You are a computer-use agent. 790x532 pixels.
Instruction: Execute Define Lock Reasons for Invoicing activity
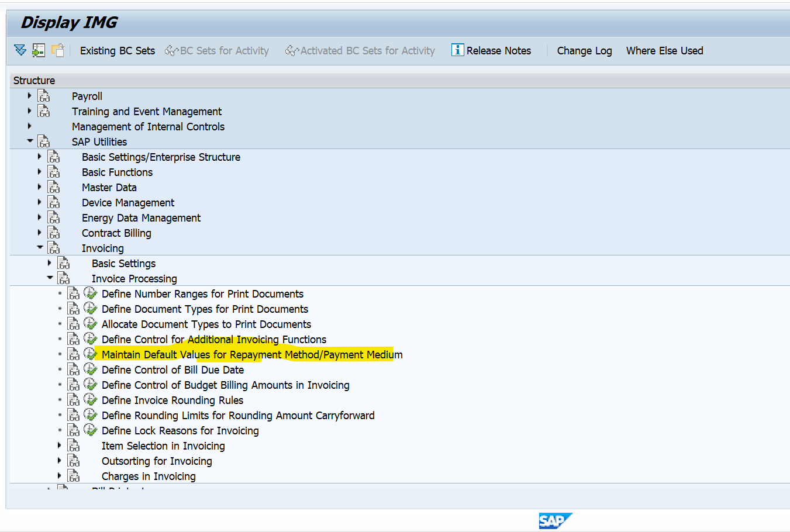coord(90,430)
